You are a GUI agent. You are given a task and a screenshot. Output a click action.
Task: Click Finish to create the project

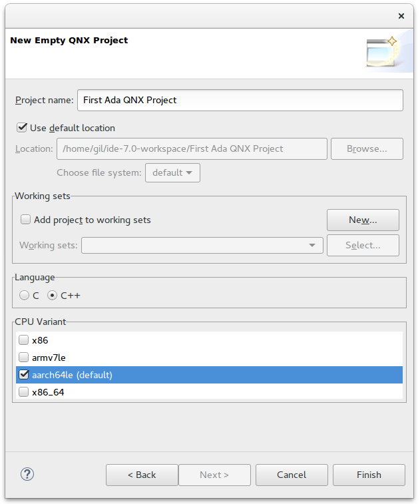(369, 475)
